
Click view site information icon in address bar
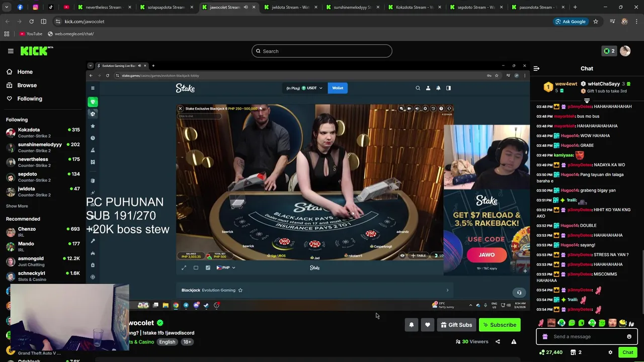tap(58, 22)
